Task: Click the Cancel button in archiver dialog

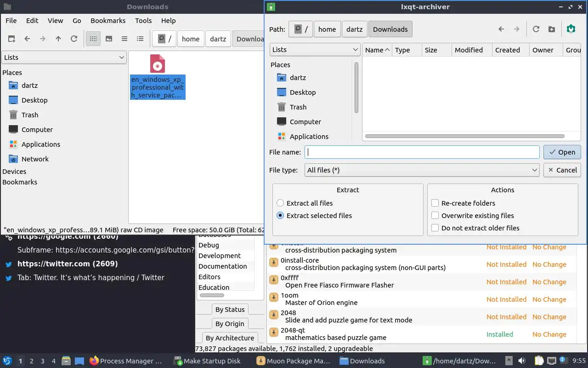Action: point(562,170)
